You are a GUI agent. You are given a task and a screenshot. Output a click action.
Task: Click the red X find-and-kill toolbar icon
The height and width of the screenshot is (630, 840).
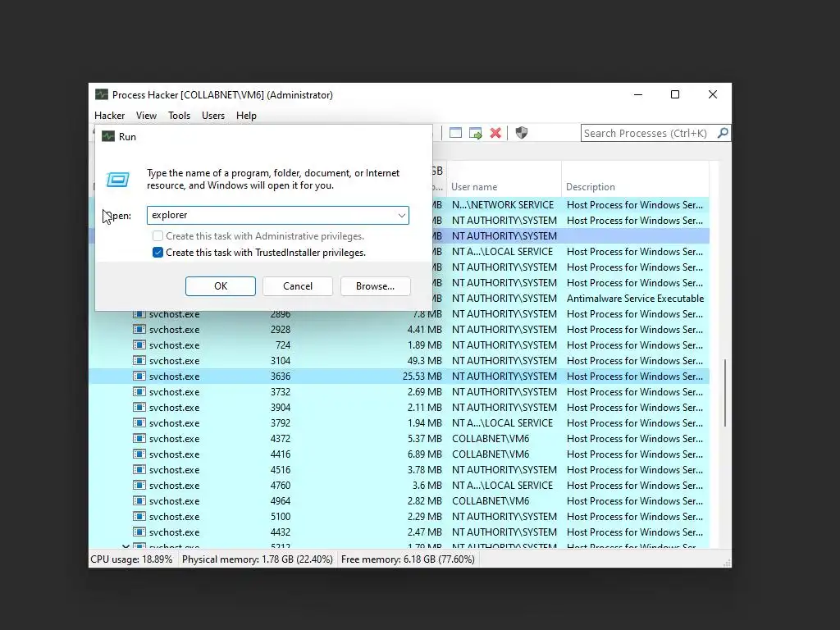point(495,133)
